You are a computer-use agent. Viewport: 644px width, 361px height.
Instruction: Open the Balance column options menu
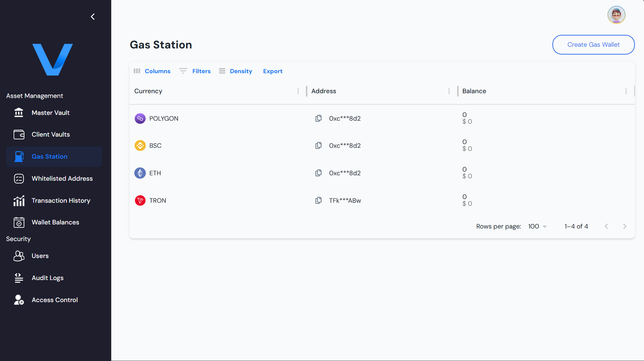626,91
